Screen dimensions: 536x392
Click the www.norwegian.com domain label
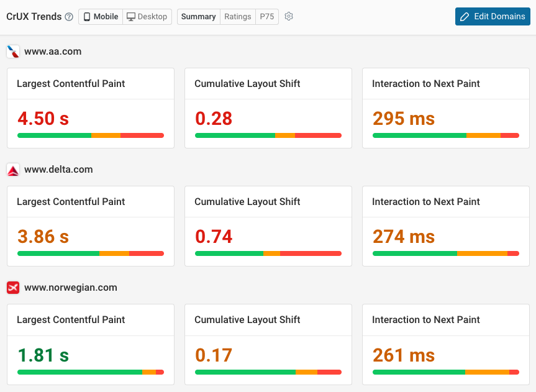(71, 288)
